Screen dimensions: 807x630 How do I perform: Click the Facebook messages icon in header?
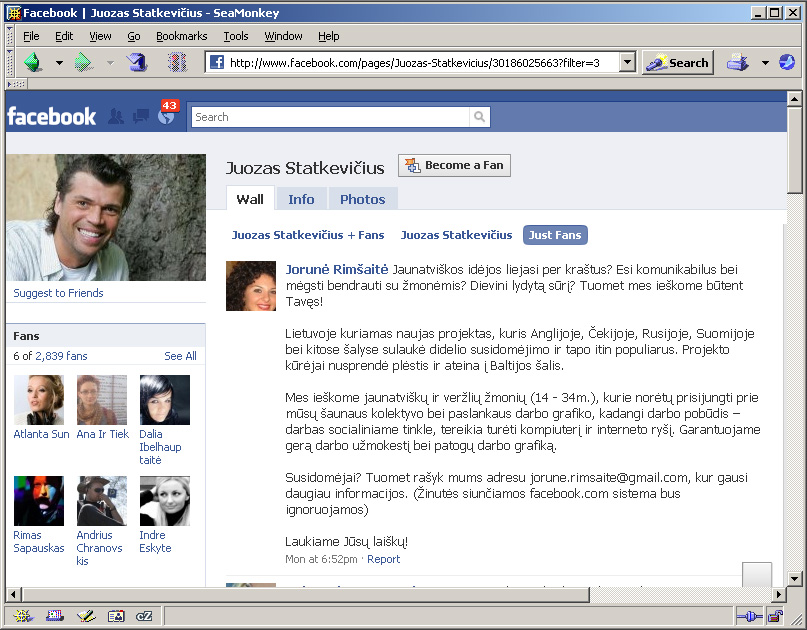(141, 116)
